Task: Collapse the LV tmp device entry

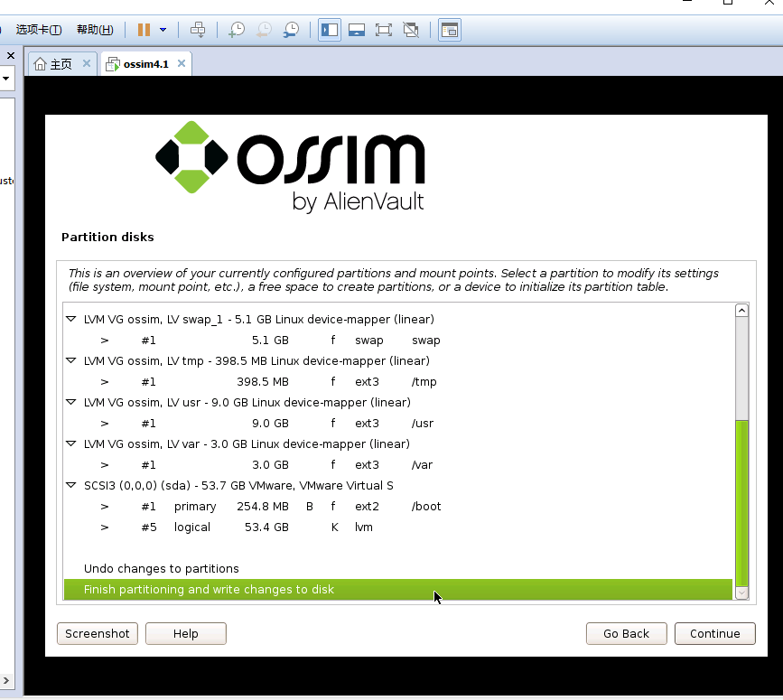Action: pyautogui.click(x=71, y=360)
